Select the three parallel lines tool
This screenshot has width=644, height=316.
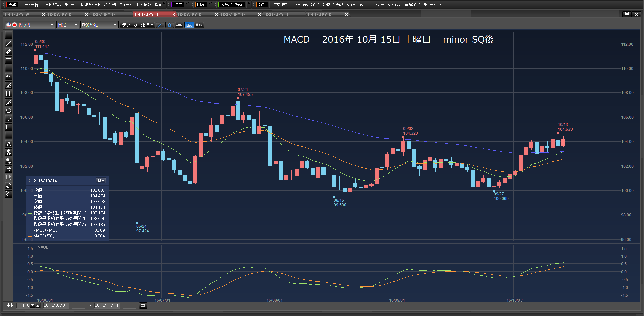pyautogui.click(x=9, y=60)
